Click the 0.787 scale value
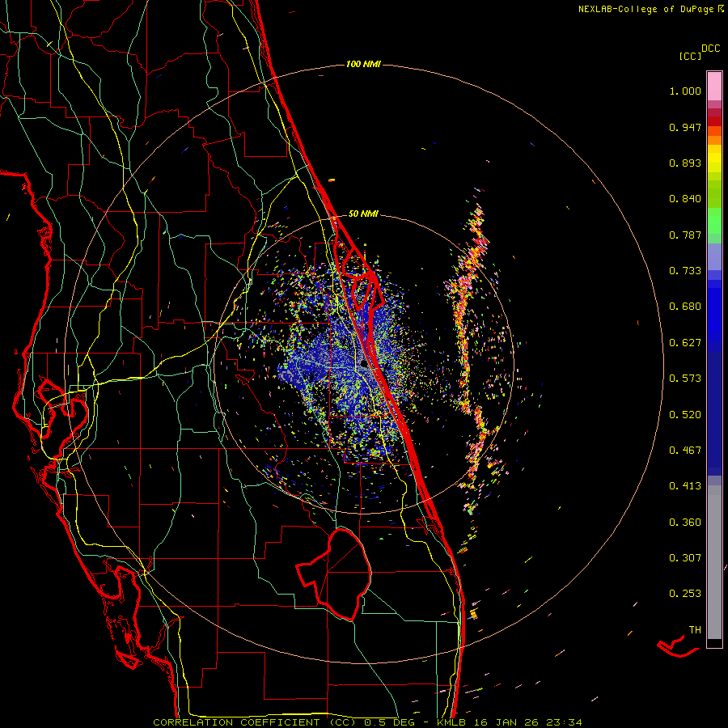The width and height of the screenshot is (728, 728). pyautogui.click(x=685, y=235)
